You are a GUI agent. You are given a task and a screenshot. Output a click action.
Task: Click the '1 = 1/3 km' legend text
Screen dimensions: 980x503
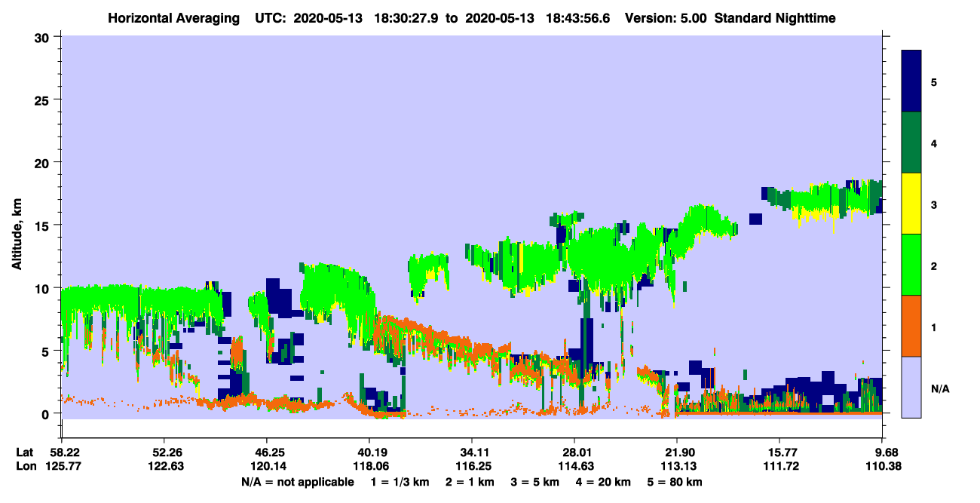coord(400,482)
